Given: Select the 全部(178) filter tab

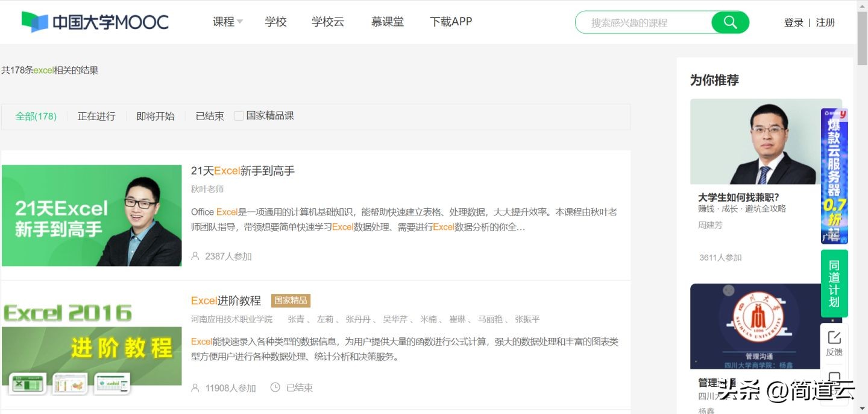Looking at the screenshot, I should point(36,116).
